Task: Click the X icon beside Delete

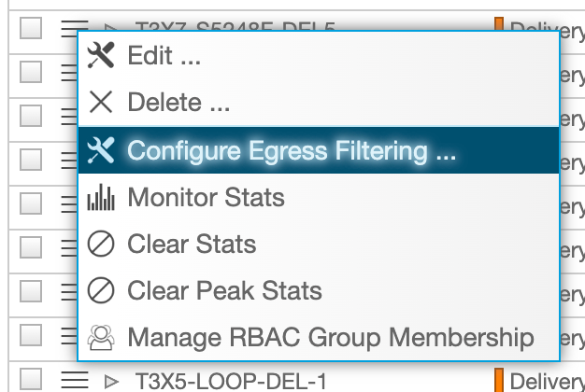Action: 101,102
